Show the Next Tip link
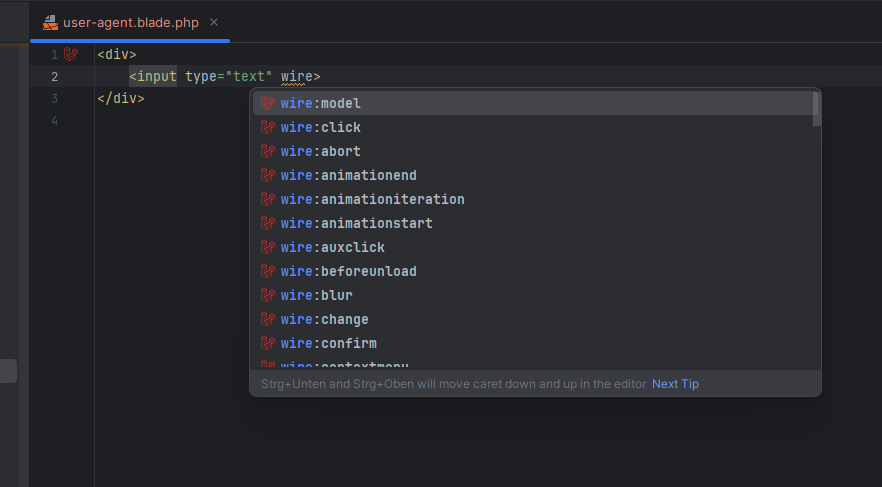 tap(675, 384)
